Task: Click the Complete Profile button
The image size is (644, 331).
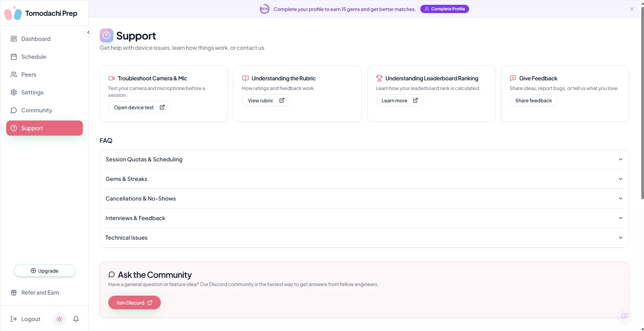Action: [444, 9]
